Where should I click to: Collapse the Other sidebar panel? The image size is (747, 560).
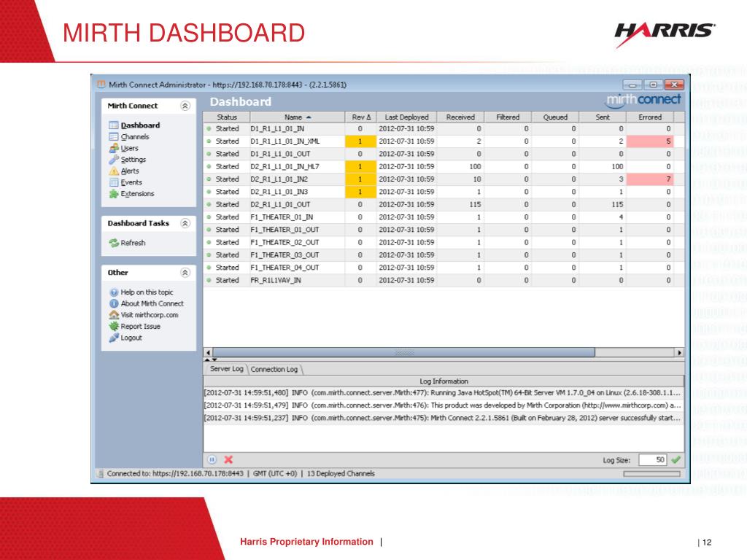(185, 273)
